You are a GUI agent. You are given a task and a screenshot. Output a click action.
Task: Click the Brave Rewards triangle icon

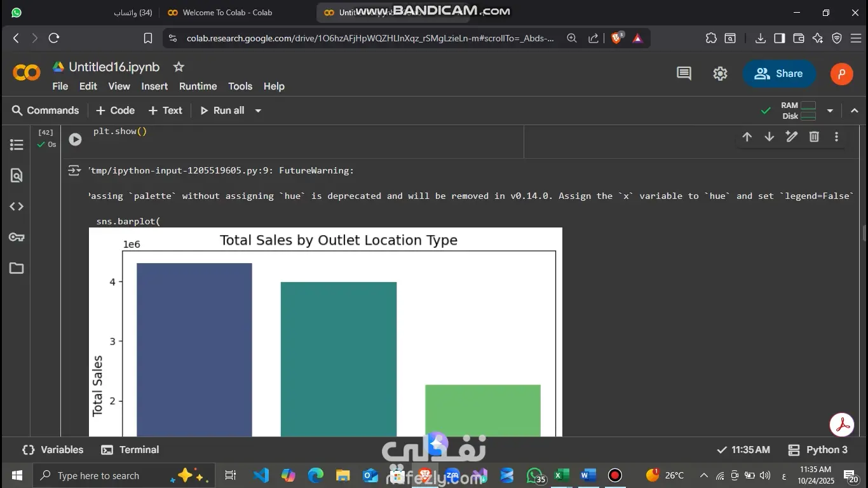pyautogui.click(x=637, y=38)
